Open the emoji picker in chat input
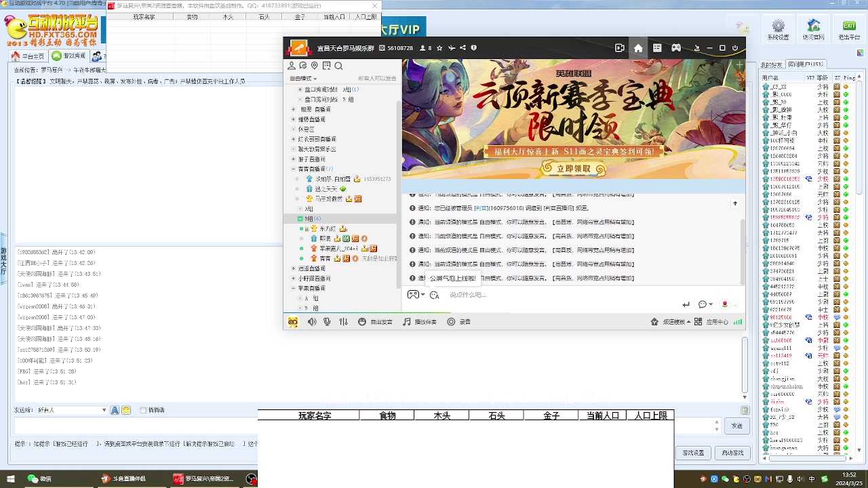This screenshot has width=868, height=488. pyautogui.click(x=434, y=295)
